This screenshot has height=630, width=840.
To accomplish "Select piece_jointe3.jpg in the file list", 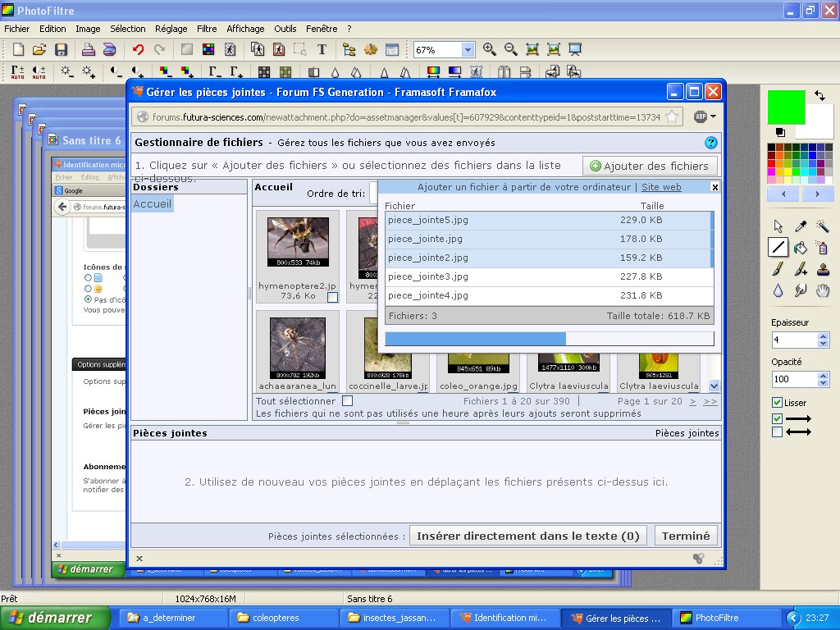I will (x=549, y=276).
